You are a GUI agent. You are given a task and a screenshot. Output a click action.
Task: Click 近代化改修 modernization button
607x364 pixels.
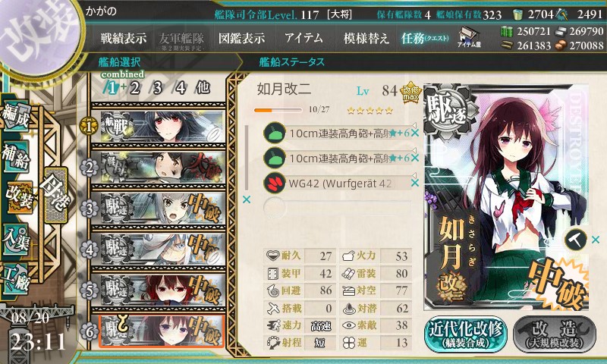465,334
